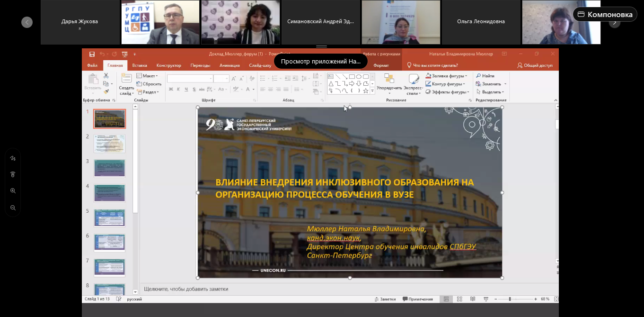This screenshot has width=644, height=317.
Task: Expand the Select (Выделить) dropdown
Action: point(490,92)
